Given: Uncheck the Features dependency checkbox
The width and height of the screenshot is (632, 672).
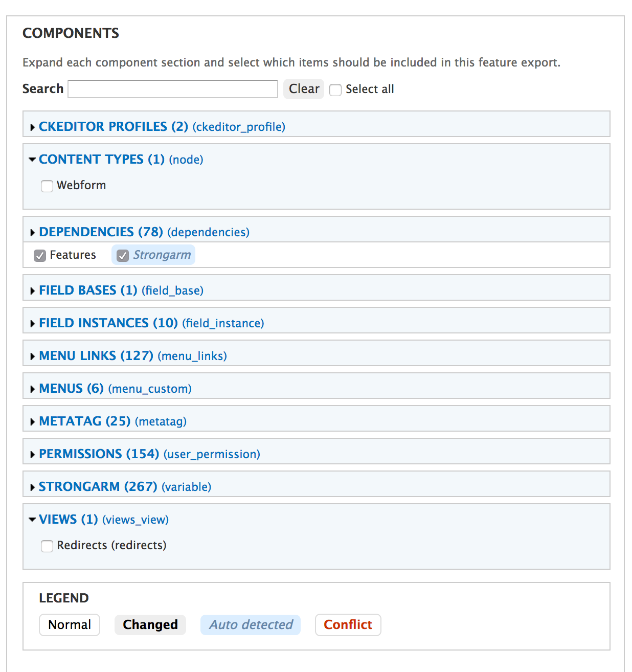Looking at the screenshot, I should click(x=40, y=255).
